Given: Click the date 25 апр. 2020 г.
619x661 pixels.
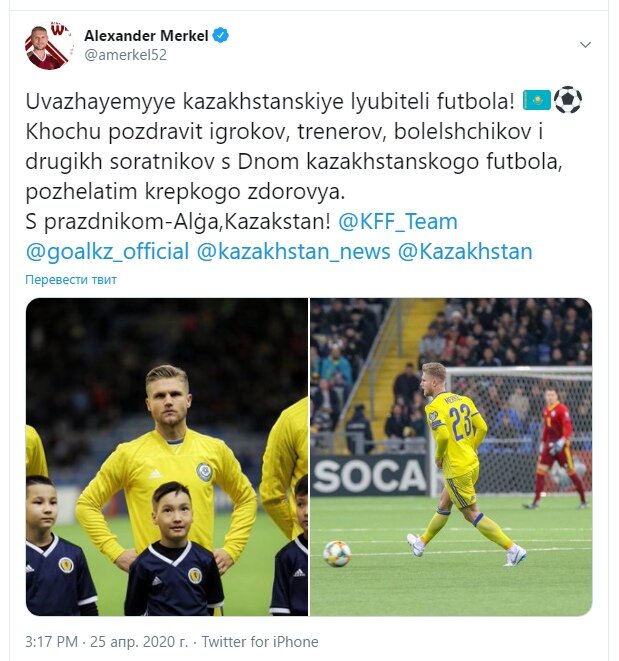Looking at the screenshot, I should coord(139,642).
